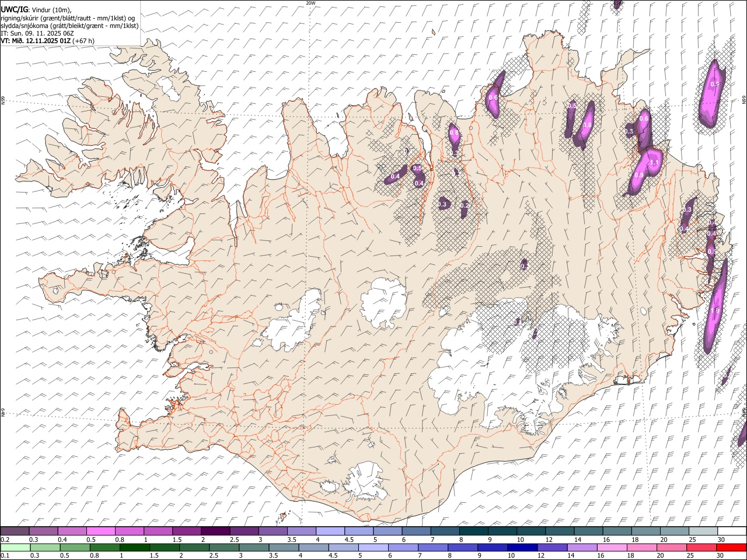747x560 pixels.
Task: Pick bright pink snow swatch between 0.5 and 0.8
Action: click(101, 531)
